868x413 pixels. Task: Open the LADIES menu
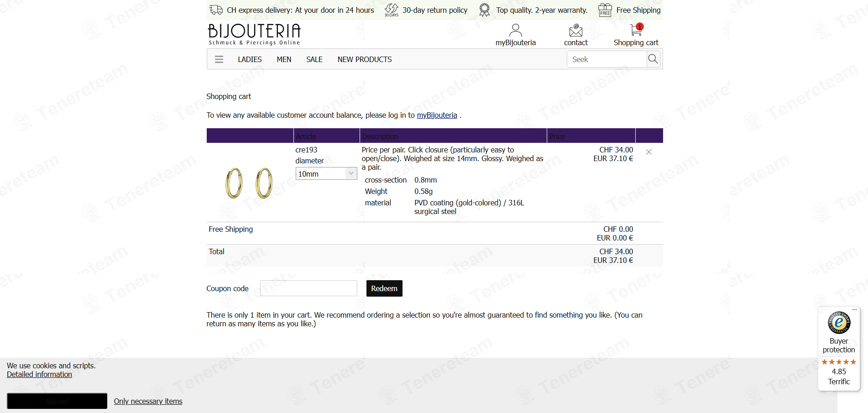tap(250, 59)
